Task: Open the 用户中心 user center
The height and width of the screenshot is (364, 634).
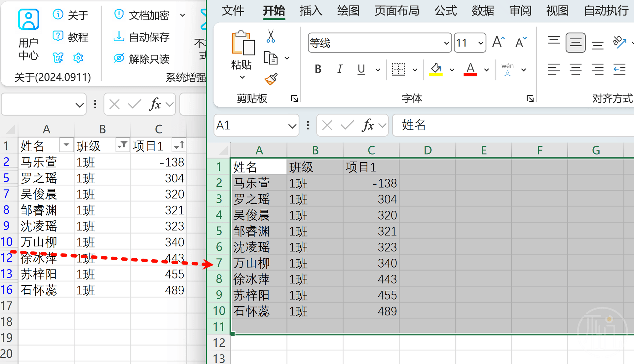Action: (28, 34)
